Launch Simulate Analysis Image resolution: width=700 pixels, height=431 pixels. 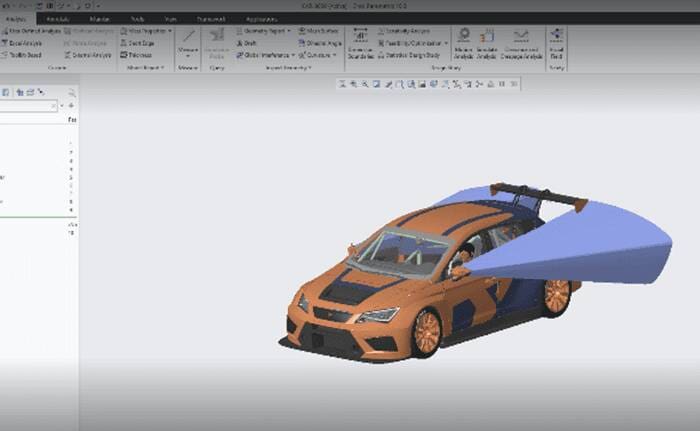[x=487, y=43]
